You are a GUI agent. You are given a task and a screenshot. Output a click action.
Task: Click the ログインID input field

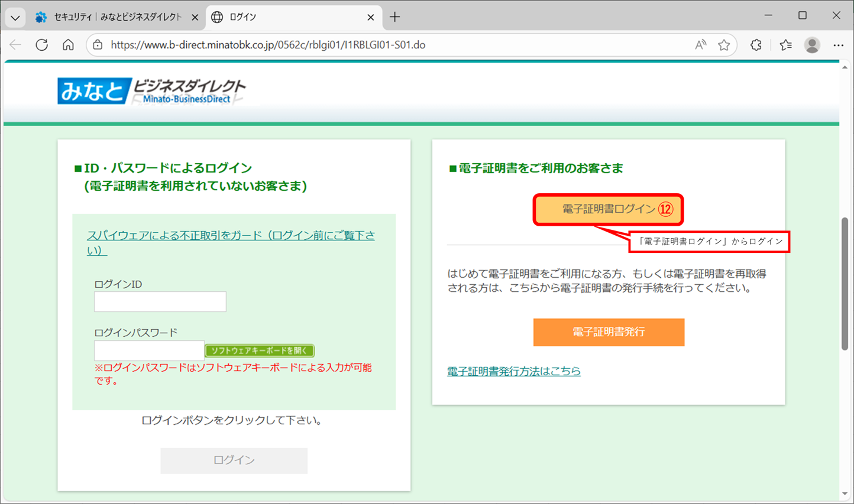160,301
